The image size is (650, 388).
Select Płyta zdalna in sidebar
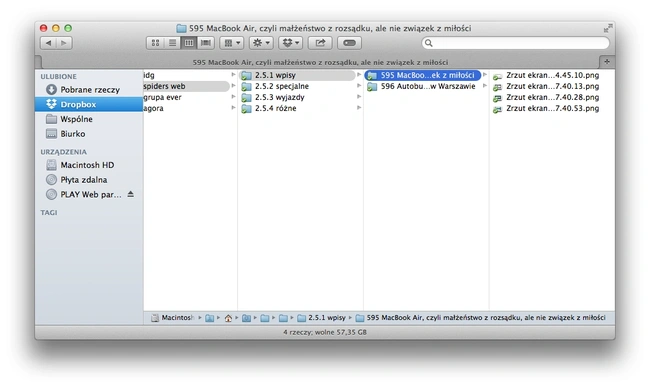(x=89, y=179)
